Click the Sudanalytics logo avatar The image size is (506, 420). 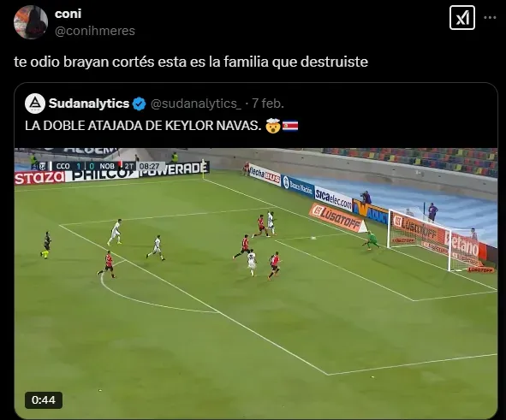tap(35, 104)
